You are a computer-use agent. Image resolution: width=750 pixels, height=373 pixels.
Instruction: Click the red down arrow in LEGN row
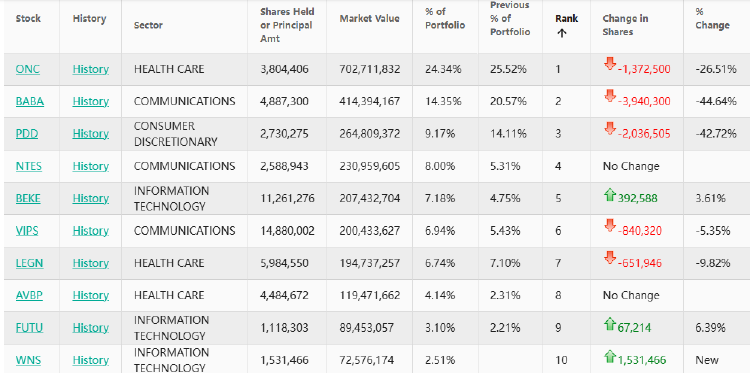tap(609, 258)
